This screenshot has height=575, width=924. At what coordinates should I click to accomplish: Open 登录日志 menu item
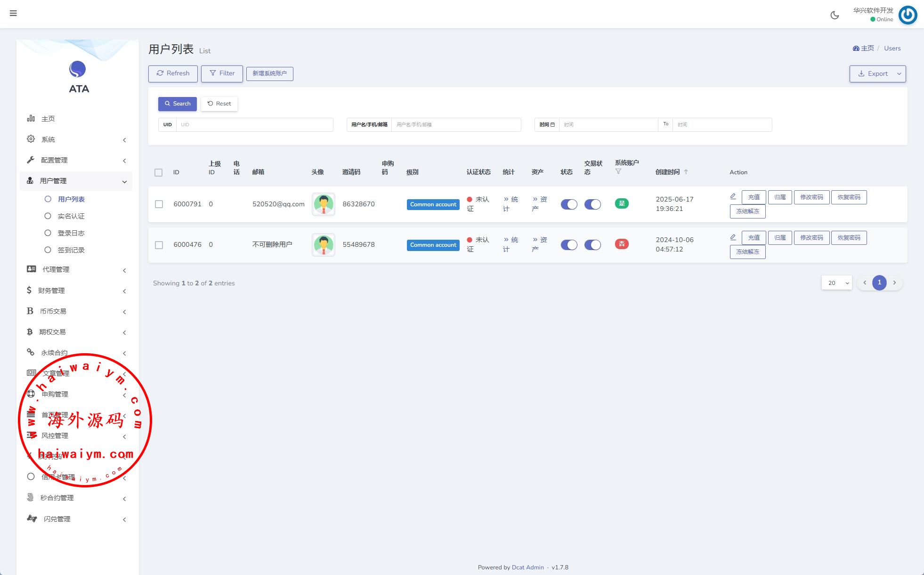pos(71,233)
